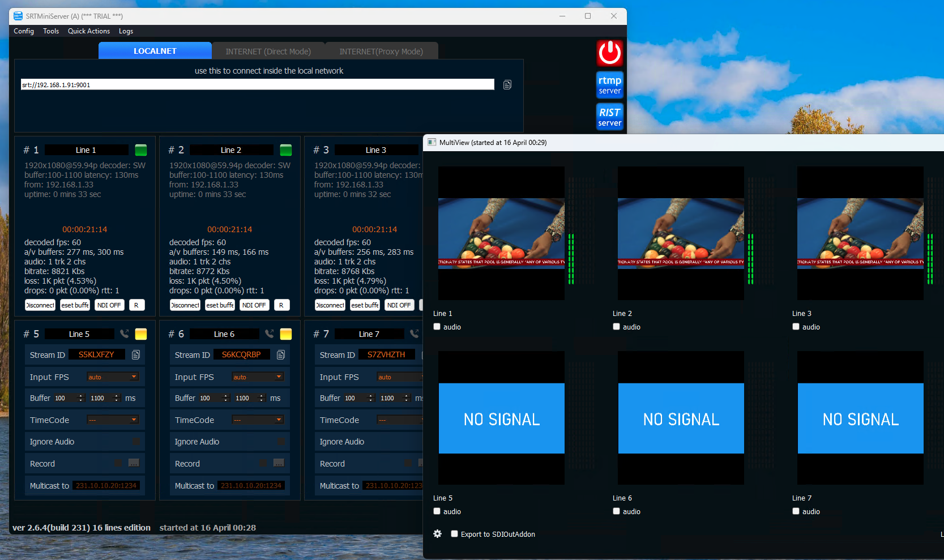The height and width of the screenshot is (560, 944).
Task: Edit the Line 1 name field
Action: (87, 150)
